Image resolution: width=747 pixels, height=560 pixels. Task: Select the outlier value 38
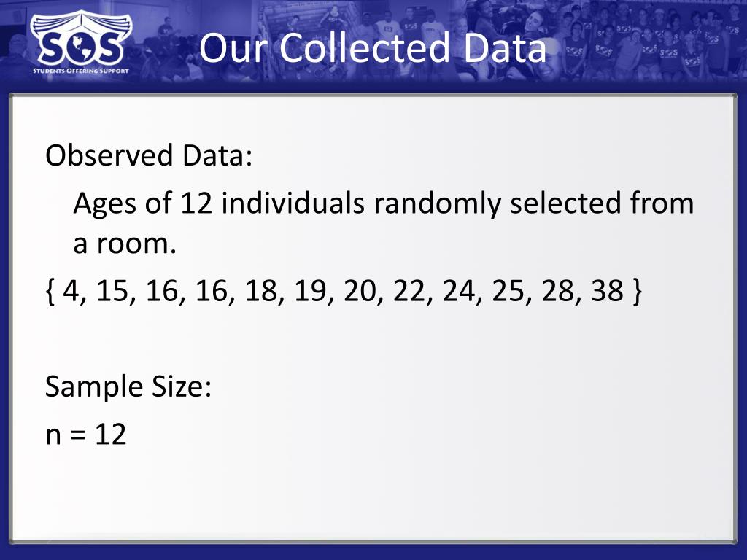pos(608,290)
